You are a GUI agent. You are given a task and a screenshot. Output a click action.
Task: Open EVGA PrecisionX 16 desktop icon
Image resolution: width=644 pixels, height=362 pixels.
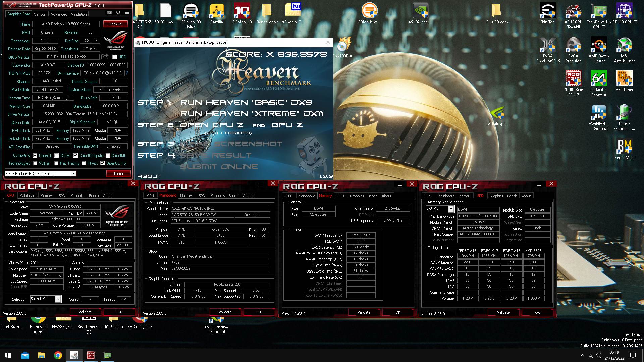(548, 50)
